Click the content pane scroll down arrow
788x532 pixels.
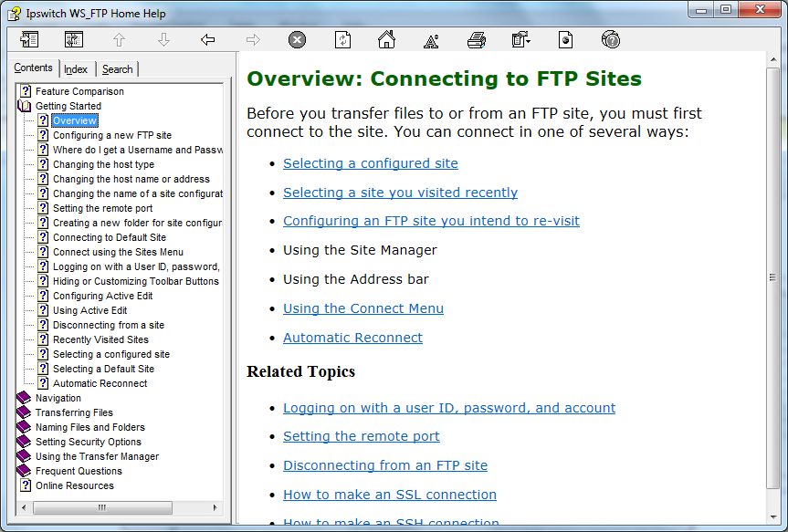(772, 516)
